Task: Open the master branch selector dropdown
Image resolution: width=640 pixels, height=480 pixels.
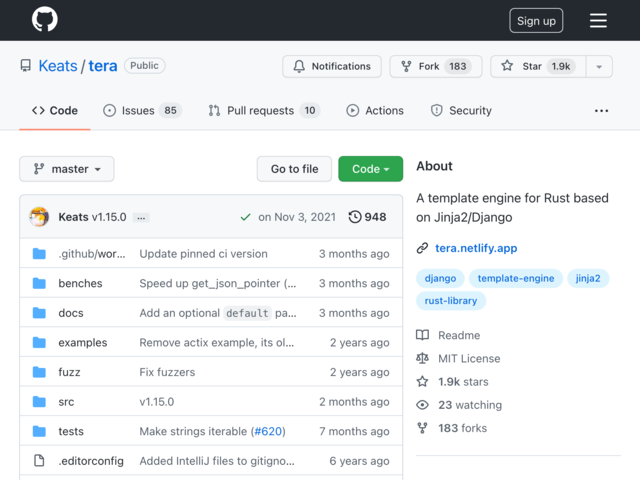Action: [67, 169]
